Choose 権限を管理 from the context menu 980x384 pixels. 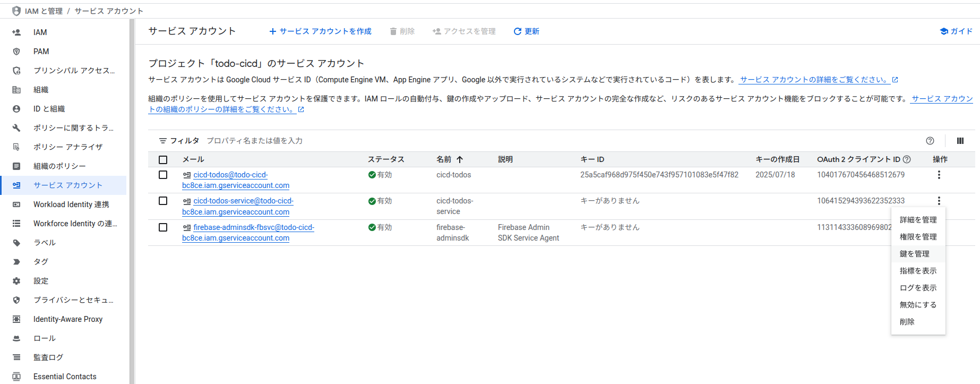point(918,237)
